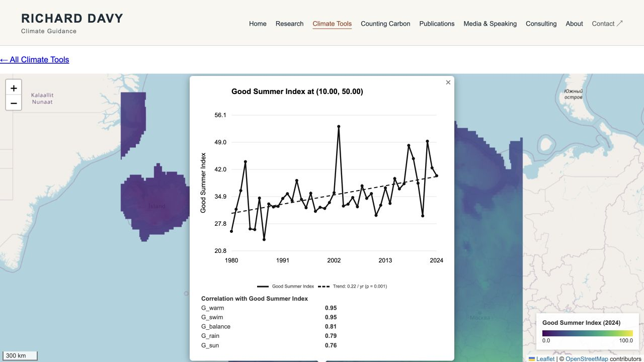Go to the Research page

tap(289, 24)
